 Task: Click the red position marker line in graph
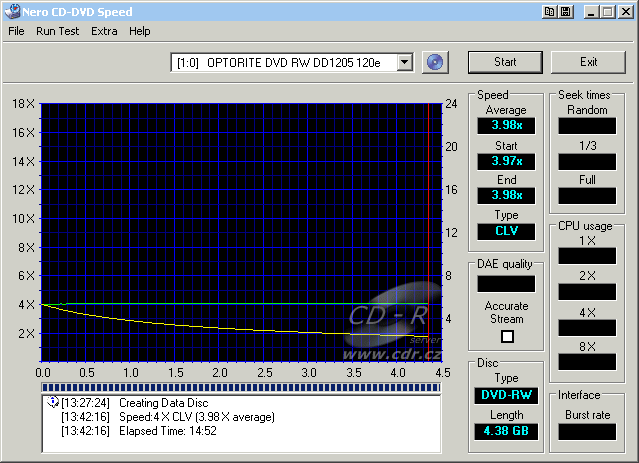click(429, 232)
